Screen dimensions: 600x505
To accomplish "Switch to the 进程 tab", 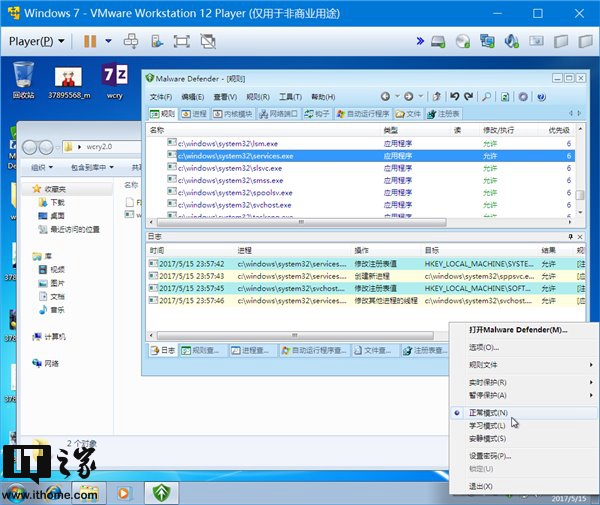I will [195, 114].
